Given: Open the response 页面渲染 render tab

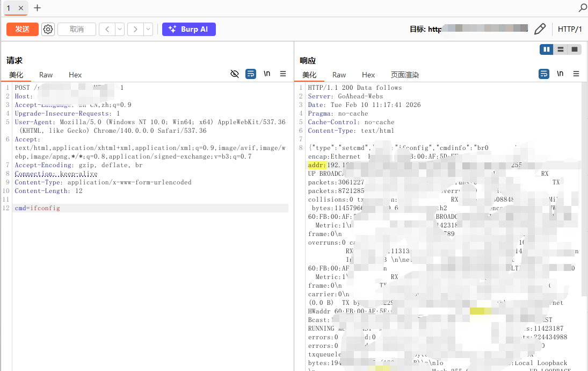Looking at the screenshot, I should tap(404, 75).
